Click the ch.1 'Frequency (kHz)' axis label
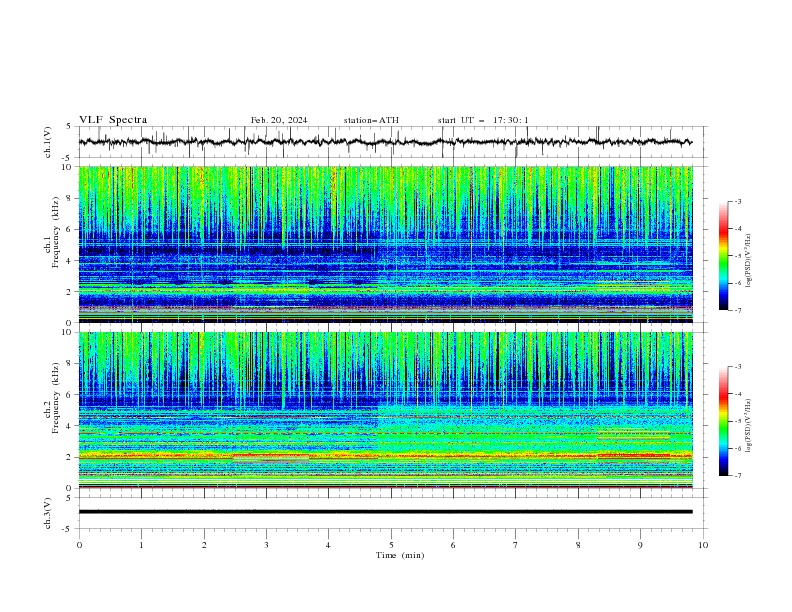This screenshot has height=612, width=792. tap(56, 233)
